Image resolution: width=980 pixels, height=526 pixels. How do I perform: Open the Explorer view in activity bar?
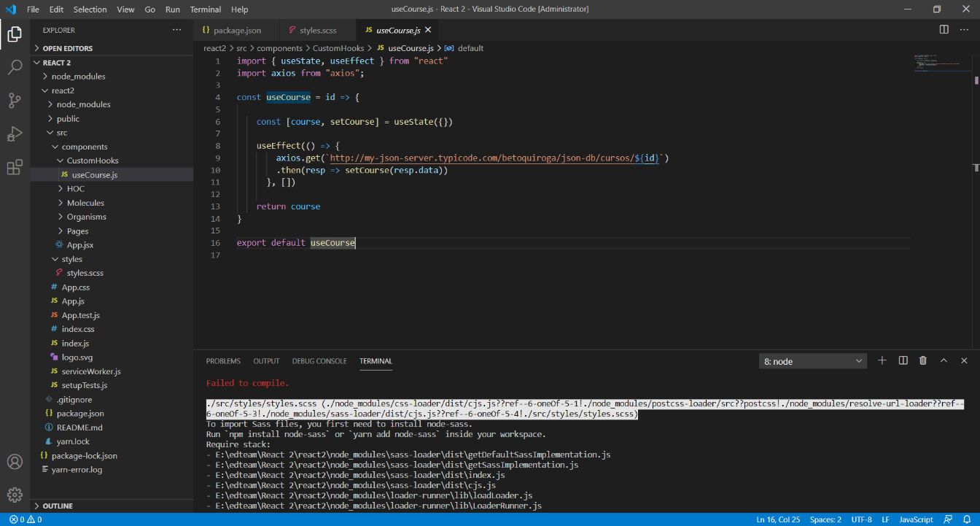click(x=15, y=34)
